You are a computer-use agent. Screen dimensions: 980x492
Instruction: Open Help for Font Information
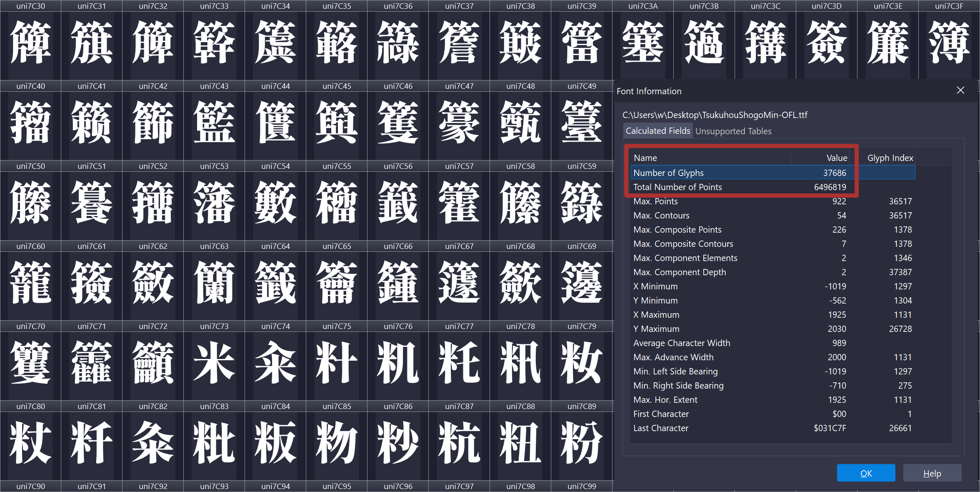(x=932, y=473)
